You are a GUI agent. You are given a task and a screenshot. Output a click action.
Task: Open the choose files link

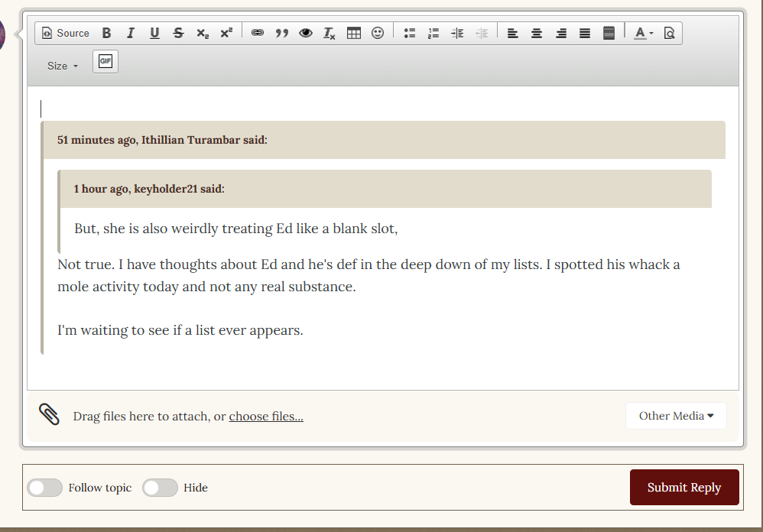click(x=266, y=417)
